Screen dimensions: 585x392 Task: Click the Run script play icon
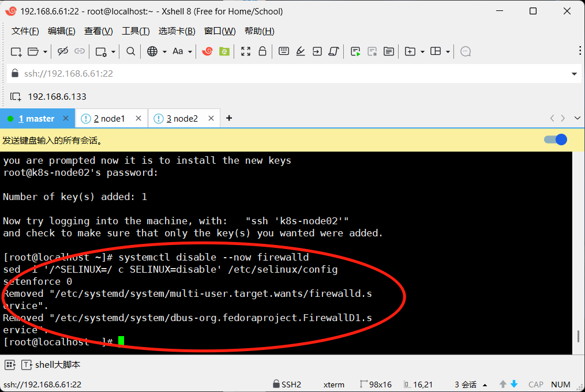pos(355,51)
